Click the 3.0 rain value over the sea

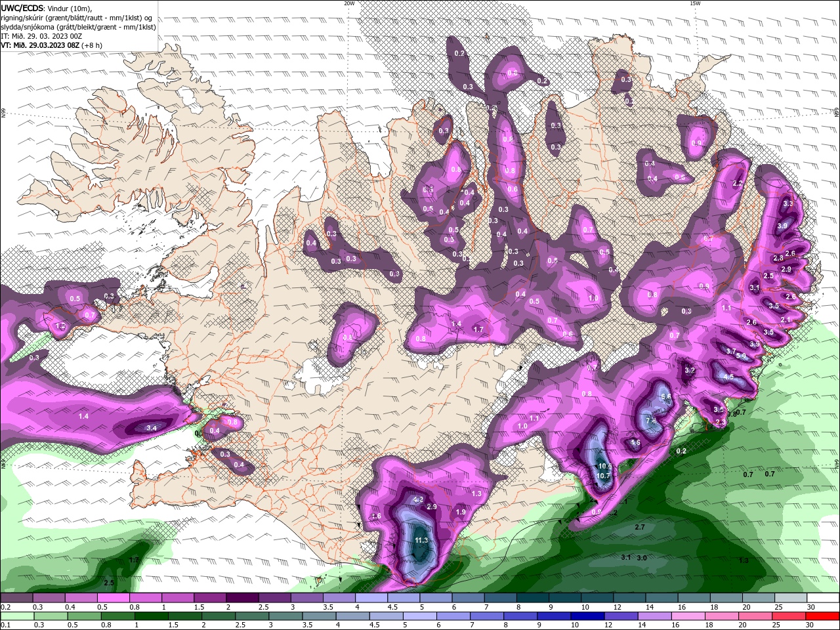(x=642, y=558)
